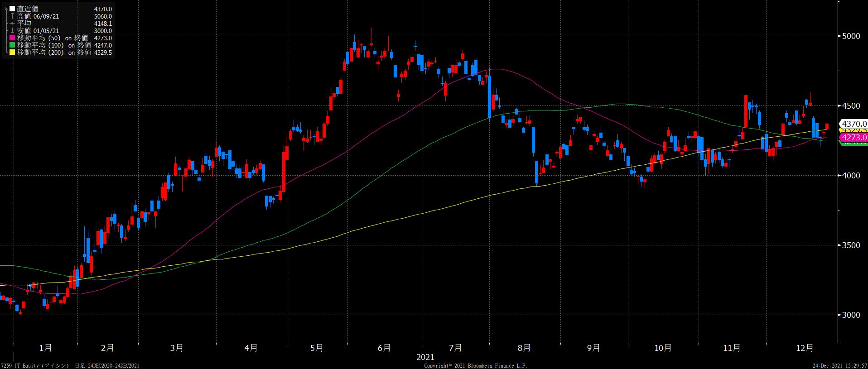
Task: Click the yellow 200-period moving average swatch
Action: [12, 53]
